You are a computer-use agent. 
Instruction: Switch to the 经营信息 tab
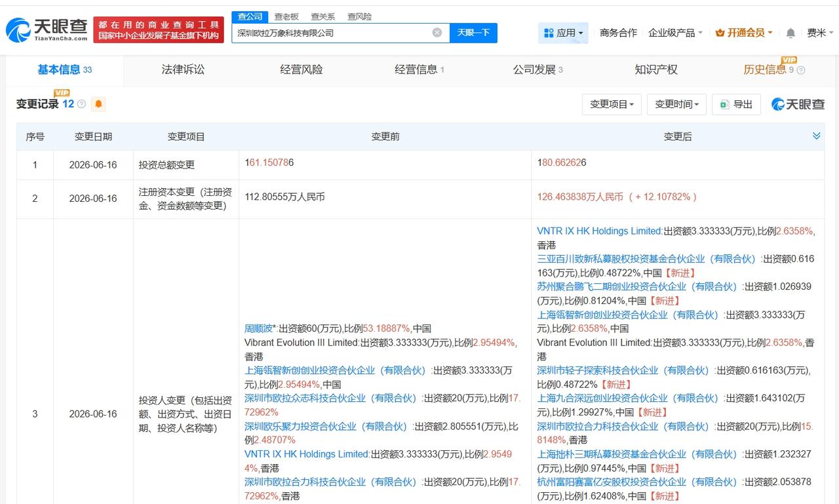[x=419, y=69]
